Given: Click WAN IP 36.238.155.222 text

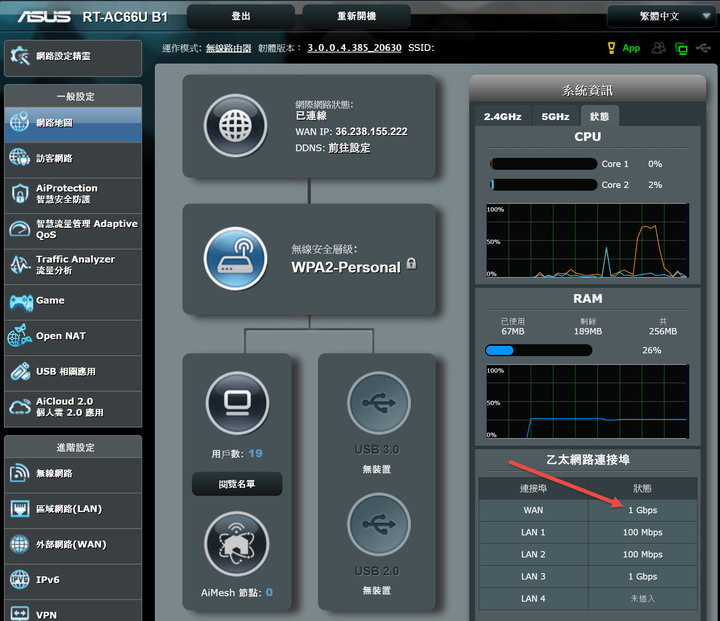Looking at the screenshot, I should 371,131.
